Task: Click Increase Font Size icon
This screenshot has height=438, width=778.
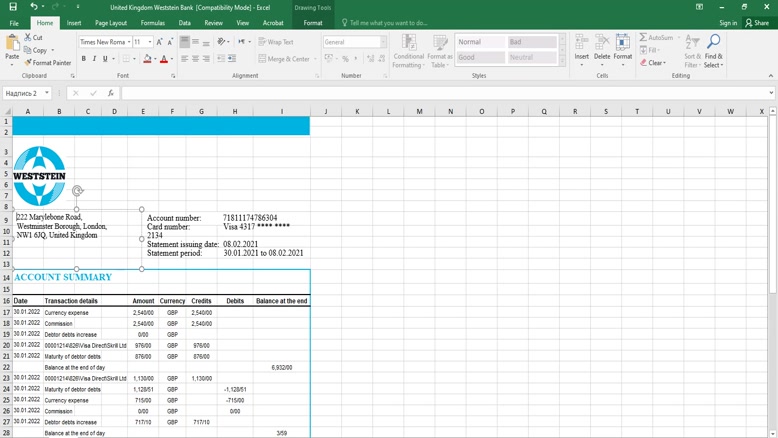Action: coord(160,42)
